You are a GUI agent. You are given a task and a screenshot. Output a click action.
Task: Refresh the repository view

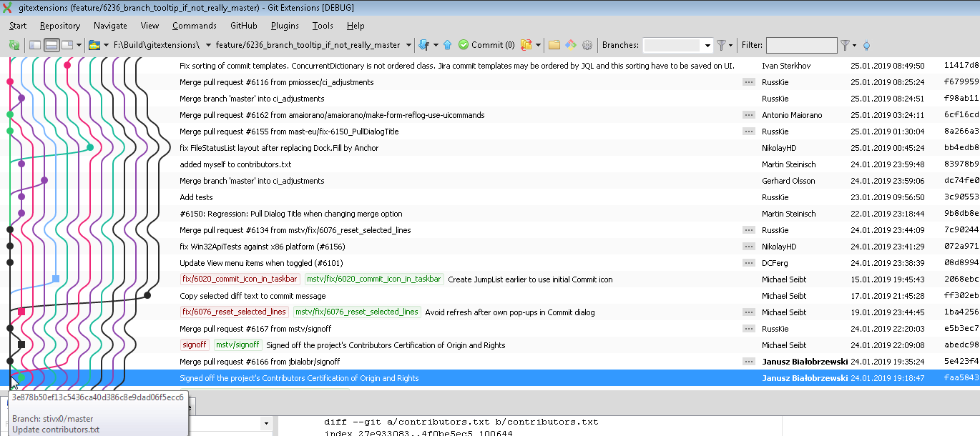14,45
